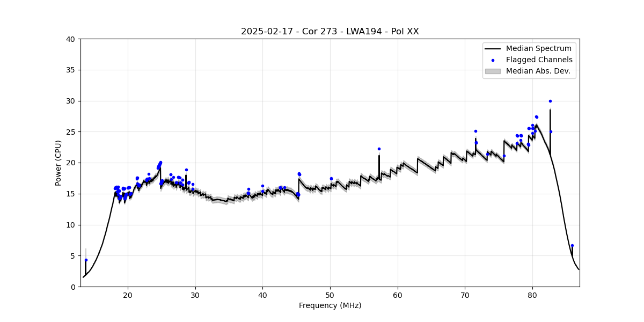644x322 pixels.
Task: Click the flagged point near 50 MHz
Action: (331, 179)
